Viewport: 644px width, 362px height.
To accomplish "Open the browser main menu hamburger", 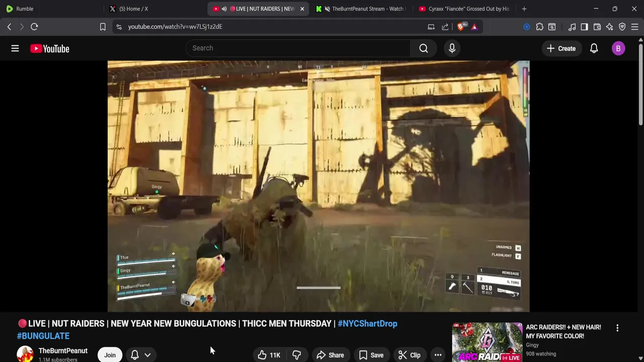I will coord(634,27).
